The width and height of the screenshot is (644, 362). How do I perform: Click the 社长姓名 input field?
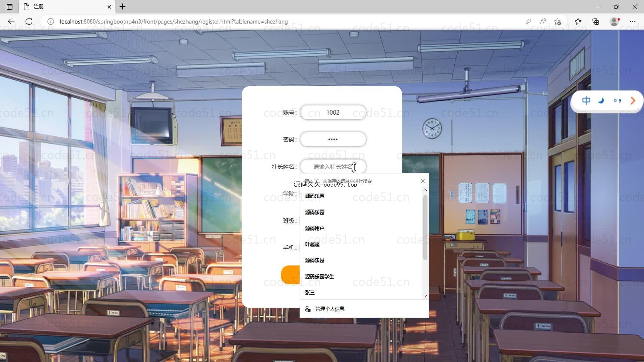(333, 167)
